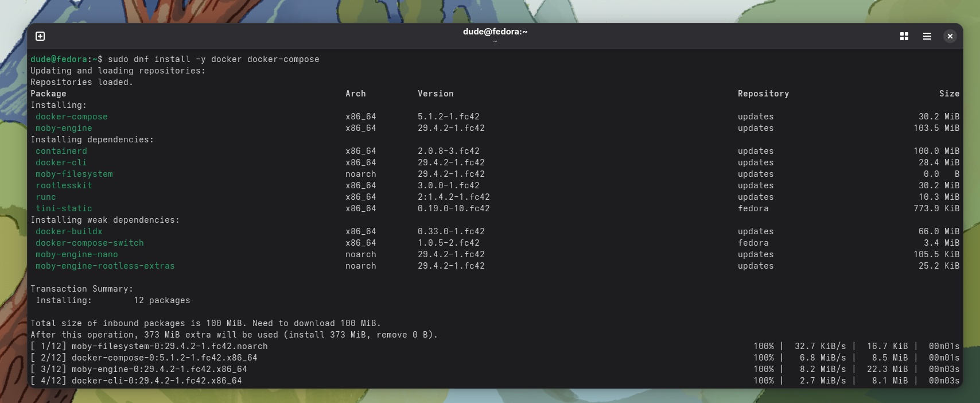Click the 12 packages count
Image resolution: width=980 pixels, height=403 pixels.
[x=162, y=300]
